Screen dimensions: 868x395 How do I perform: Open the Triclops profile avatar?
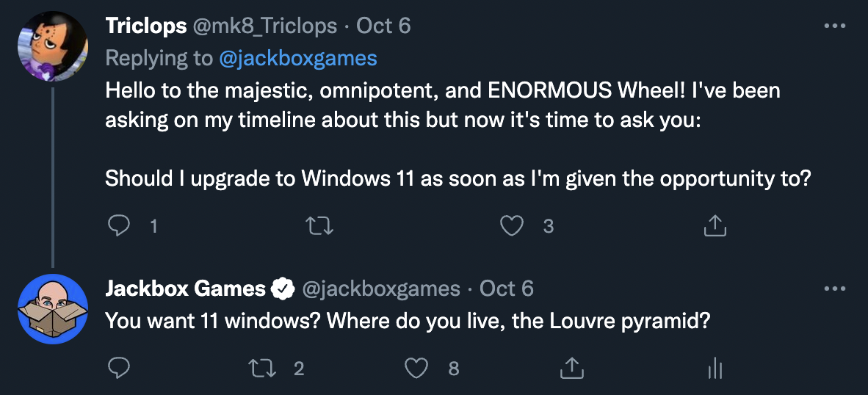tap(53, 46)
